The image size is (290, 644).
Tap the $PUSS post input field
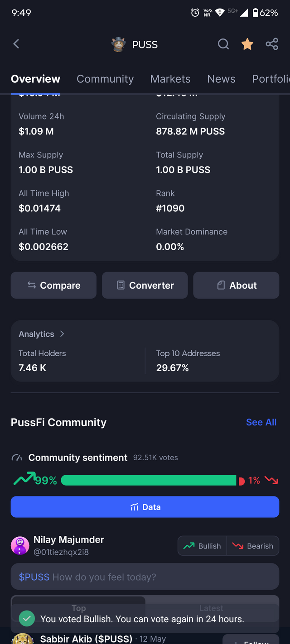145,577
